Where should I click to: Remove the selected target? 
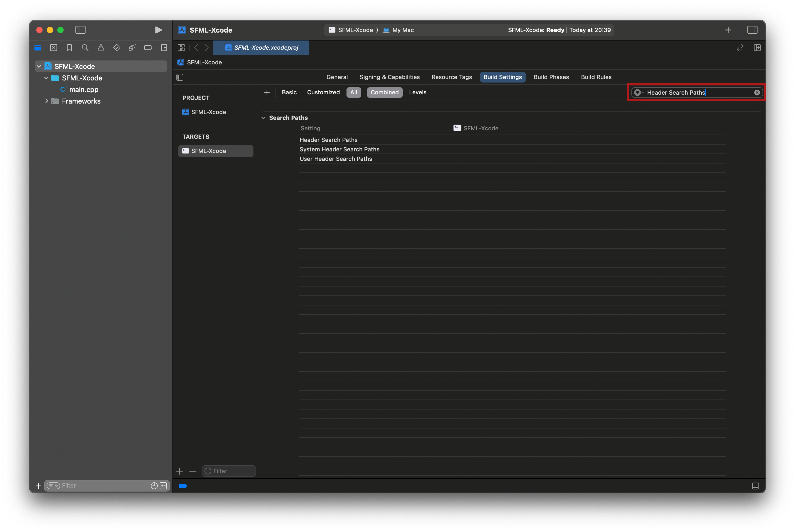(x=193, y=471)
